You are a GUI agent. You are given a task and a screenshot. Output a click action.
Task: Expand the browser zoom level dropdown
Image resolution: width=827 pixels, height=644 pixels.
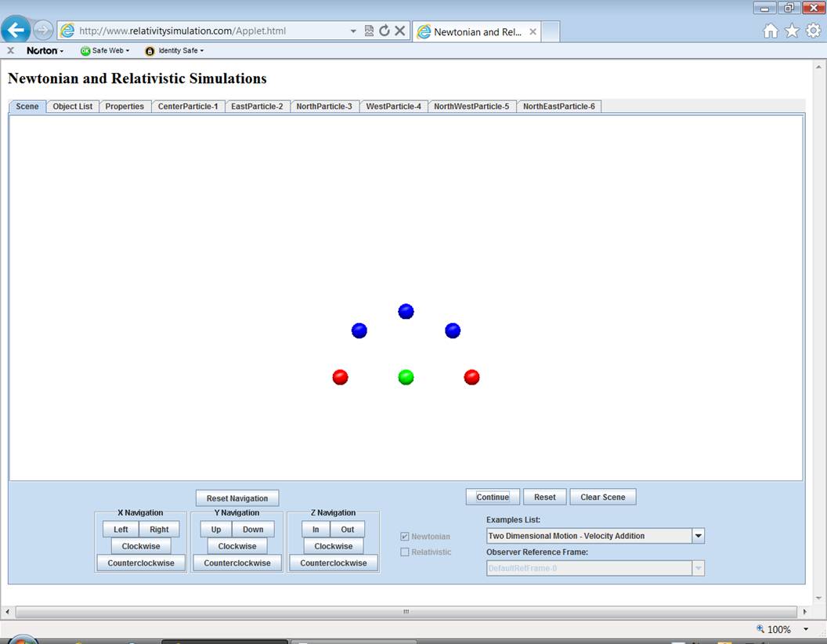(x=806, y=629)
